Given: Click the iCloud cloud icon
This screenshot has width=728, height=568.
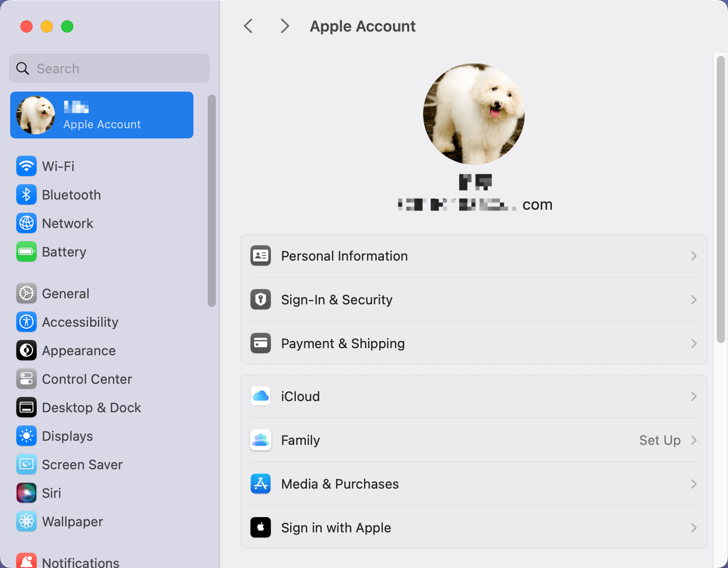Looking at the screenshot, I should click(261, 396).
